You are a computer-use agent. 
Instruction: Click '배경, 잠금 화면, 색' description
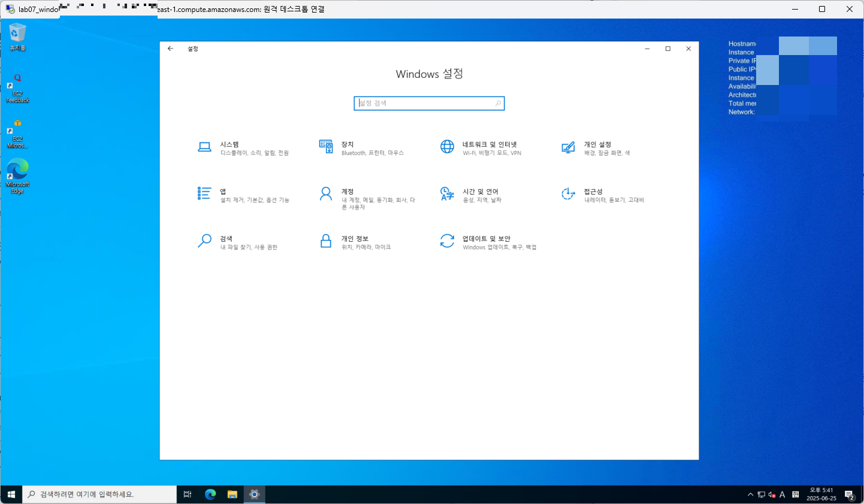(607, 153)
